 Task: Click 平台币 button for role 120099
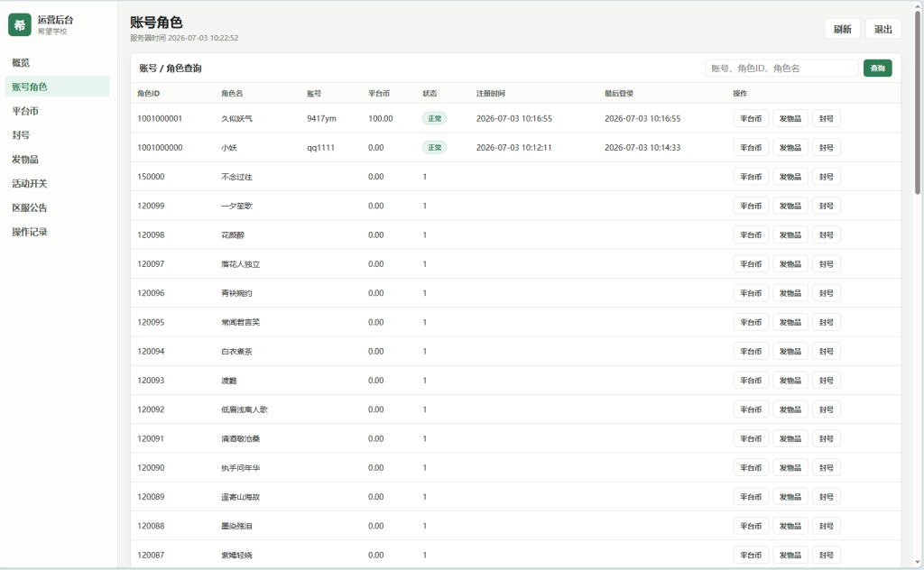coord(751,206)
